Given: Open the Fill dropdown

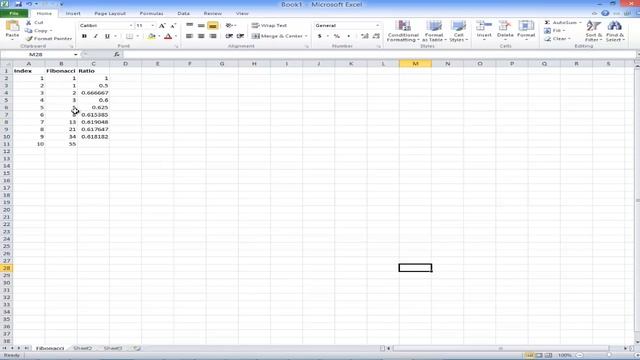Looking at the screenshot, I should click(x=555, y=31).
